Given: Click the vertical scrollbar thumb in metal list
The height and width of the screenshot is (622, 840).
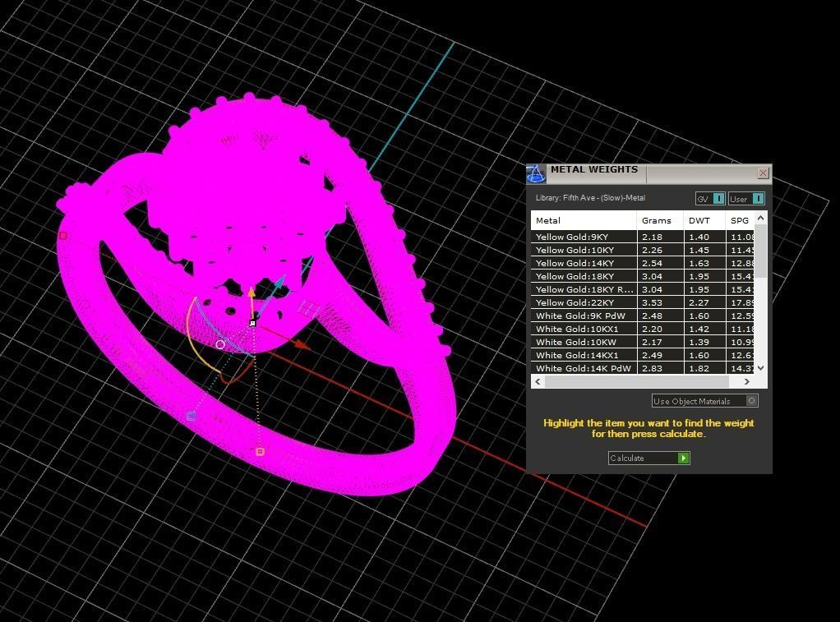Looking at the screenshot, I should pyautogui.click(x=761, y=251).
